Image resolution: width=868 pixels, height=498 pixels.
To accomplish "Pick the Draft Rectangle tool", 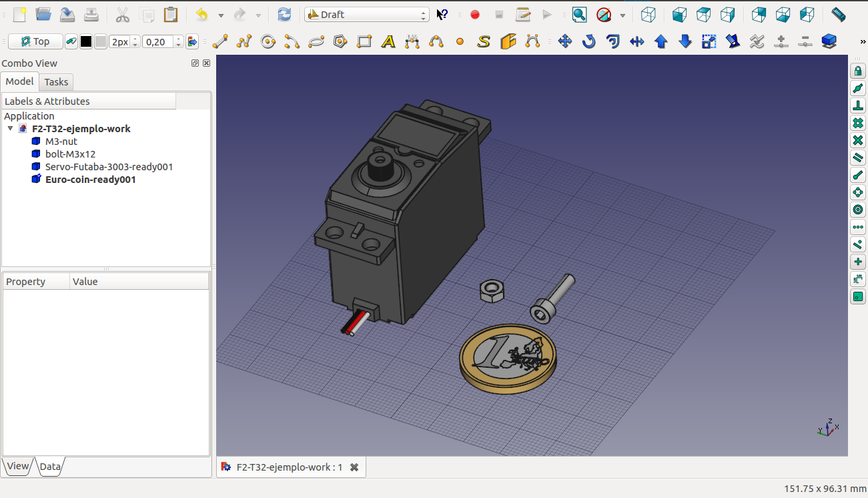I will coord(364,42).
